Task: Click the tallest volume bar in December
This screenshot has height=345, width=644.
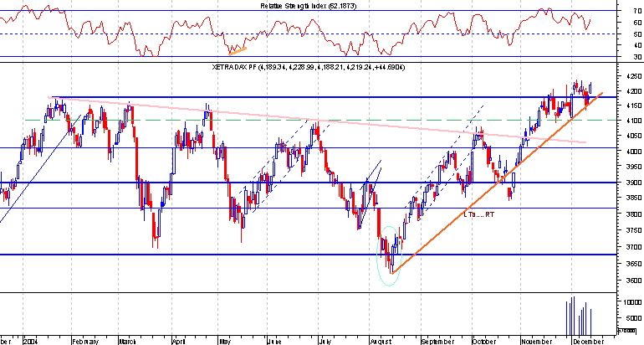Action: click(574, 317)
